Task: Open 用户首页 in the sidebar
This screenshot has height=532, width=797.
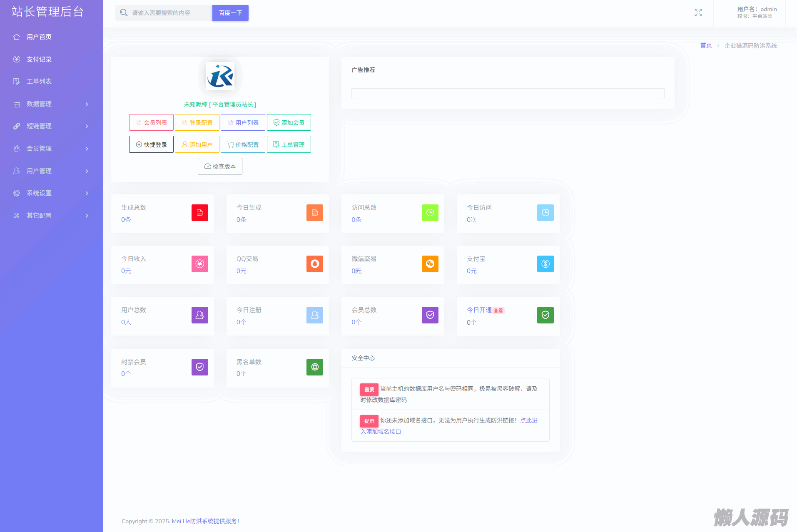Action: (x=51, y=37)
